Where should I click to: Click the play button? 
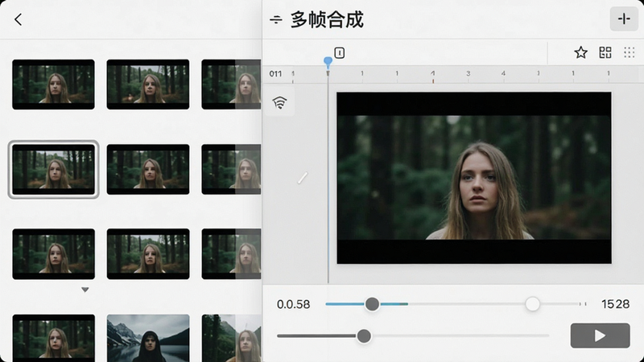tap(600, 335)
